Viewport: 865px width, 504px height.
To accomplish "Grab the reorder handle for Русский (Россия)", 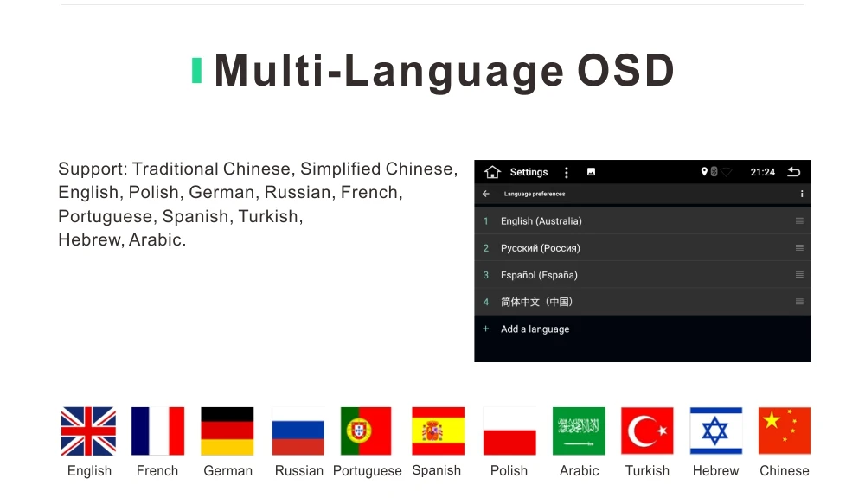I will pos(799,247).
